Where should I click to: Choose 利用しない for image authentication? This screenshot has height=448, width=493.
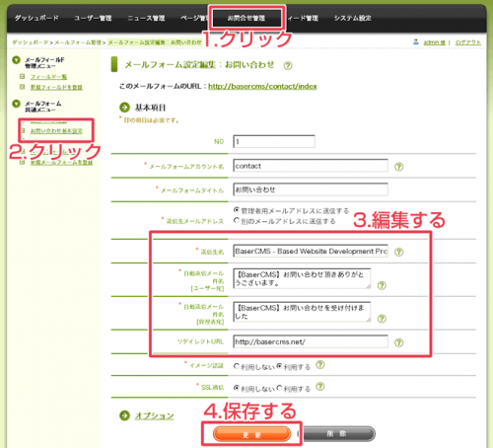(x=237, y=366)
